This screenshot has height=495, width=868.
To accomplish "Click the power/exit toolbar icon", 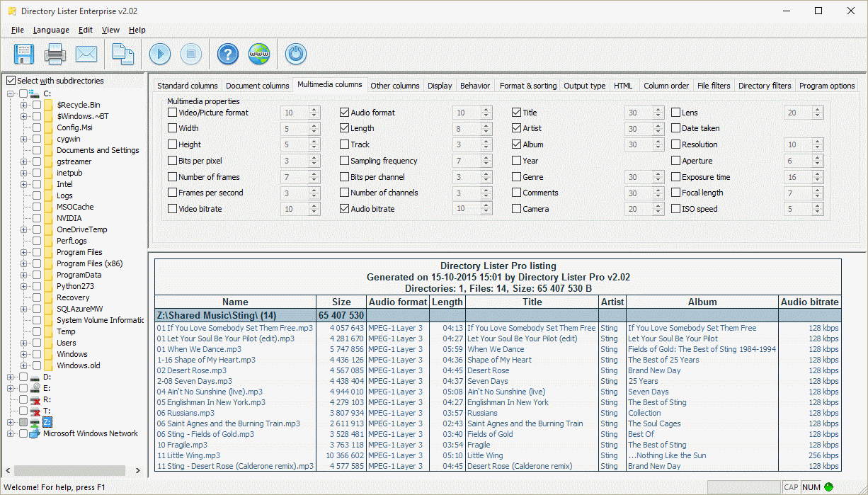I will [x=295, y=54].
